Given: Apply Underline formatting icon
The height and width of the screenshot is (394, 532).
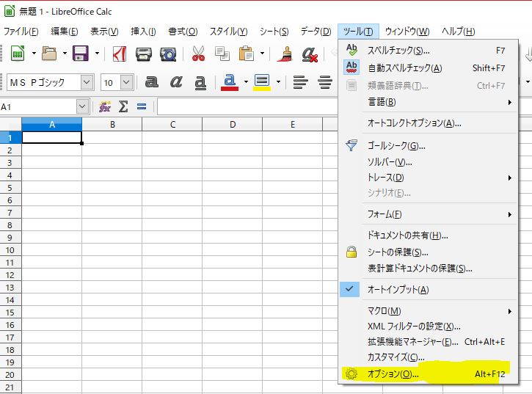Looking at the screenshot, I should point(200,82).
